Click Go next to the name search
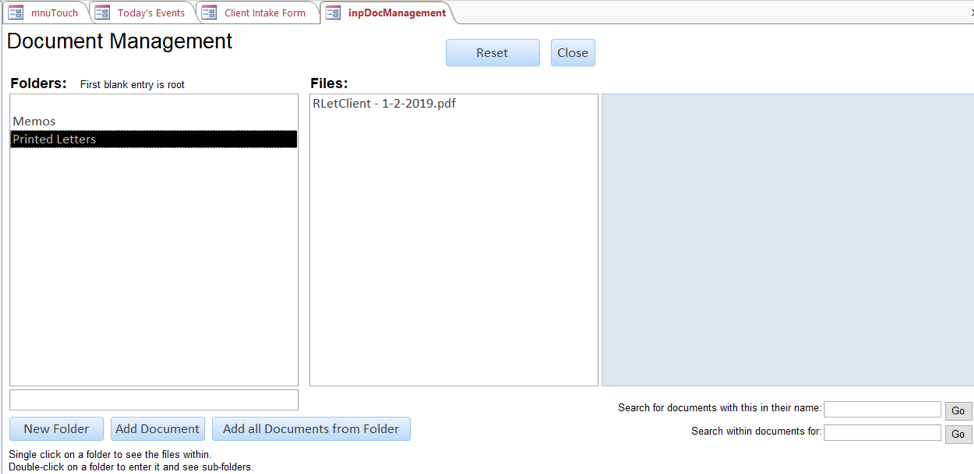 tap(957, 411)
